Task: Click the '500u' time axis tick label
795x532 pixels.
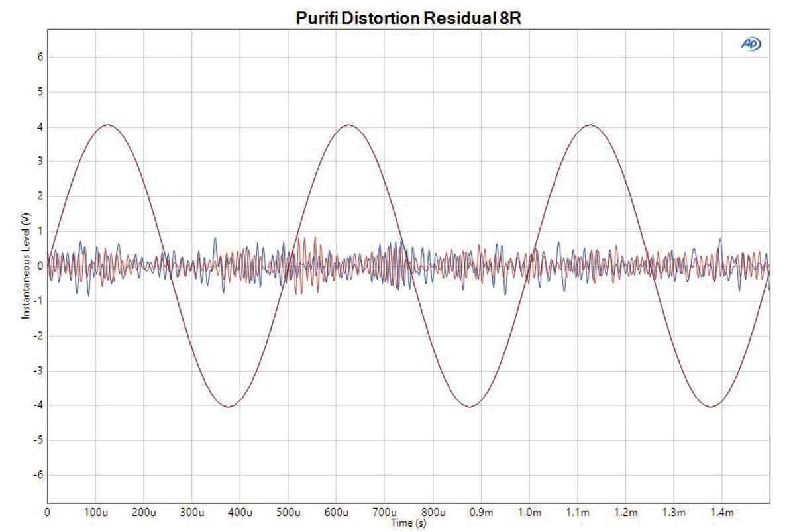Action: [x=288, y=512]
